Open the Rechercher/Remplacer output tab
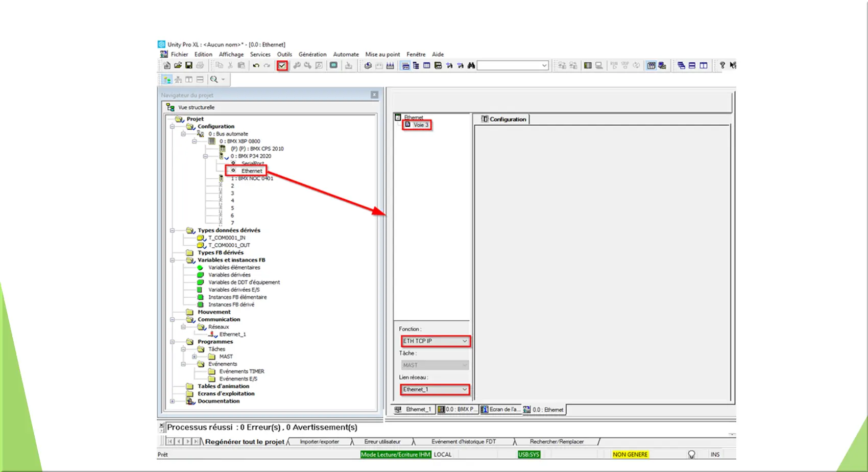The width and height of the screenshot is (868, 472). click(557, 441)
